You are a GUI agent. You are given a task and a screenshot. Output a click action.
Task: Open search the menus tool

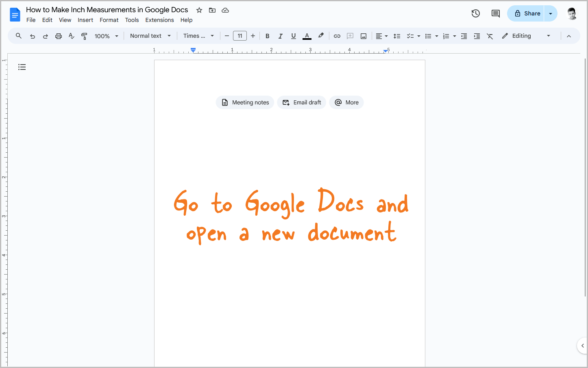19,36
